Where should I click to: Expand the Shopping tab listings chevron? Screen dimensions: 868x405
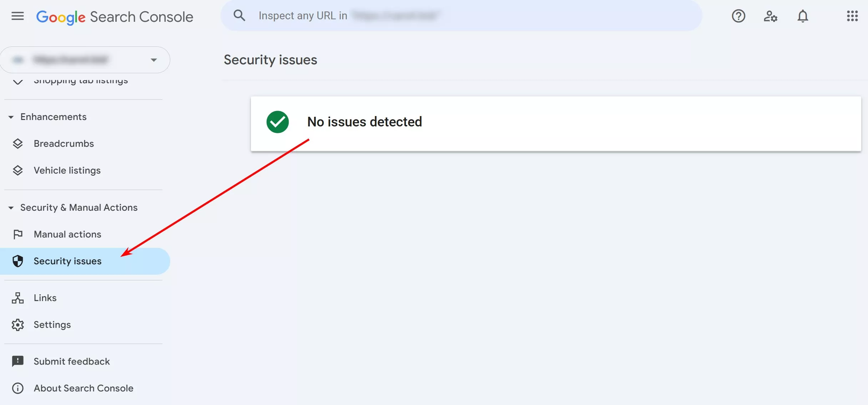17,81
